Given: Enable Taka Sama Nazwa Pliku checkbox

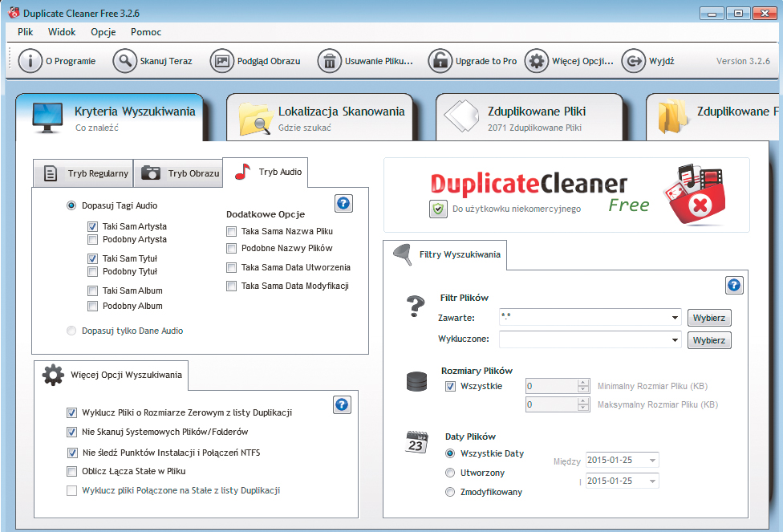Looking at the screenshot, I should (232, 231).
